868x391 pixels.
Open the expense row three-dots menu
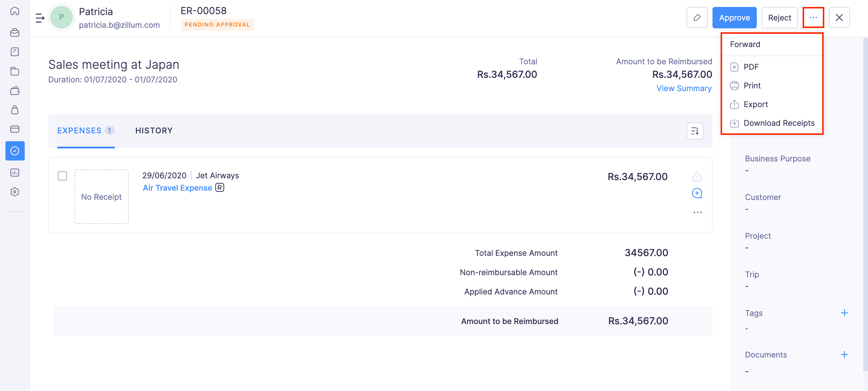pyautogui.click(x=697, y=212)
